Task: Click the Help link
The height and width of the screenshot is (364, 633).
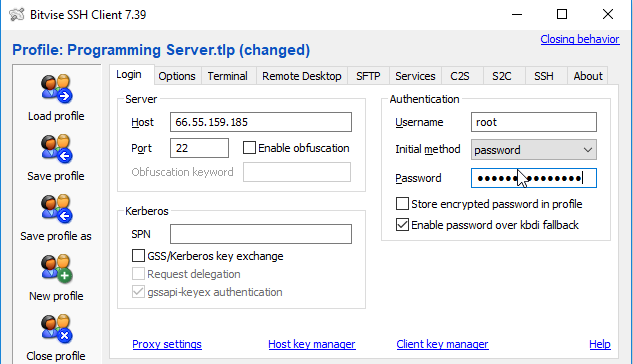Action: (x=600, y=344)
